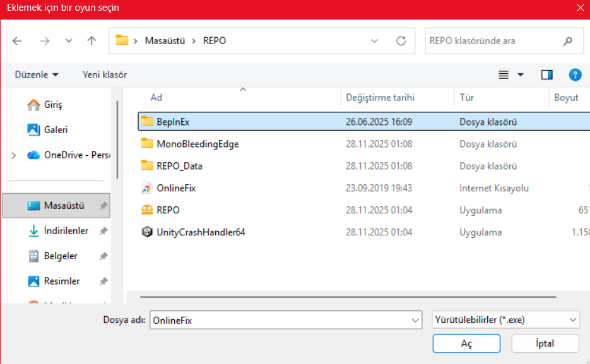The height and width of the screenshot is (364, 590).
Task: Click the REPO game icon
Action: [147, 210]
